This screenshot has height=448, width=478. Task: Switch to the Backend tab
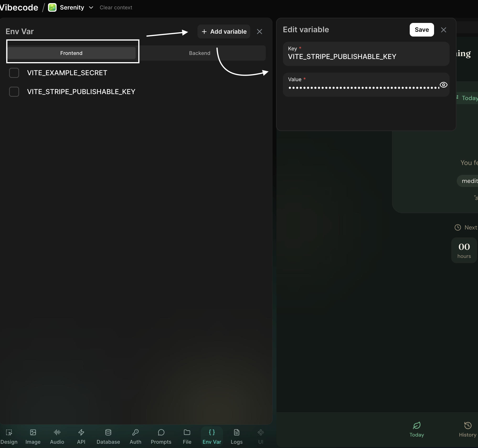coord(200,53)
